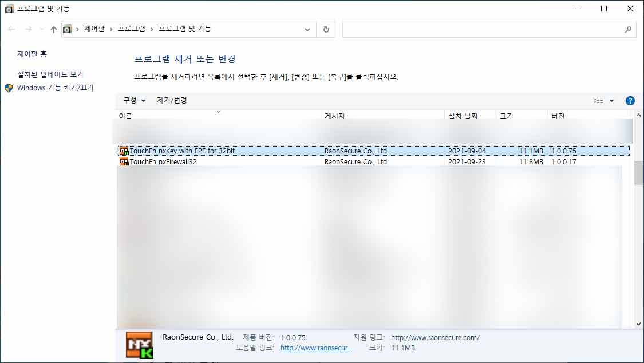Click the shield icon next to Windows 기능 켜기/끄기

(x=8, y=88)
